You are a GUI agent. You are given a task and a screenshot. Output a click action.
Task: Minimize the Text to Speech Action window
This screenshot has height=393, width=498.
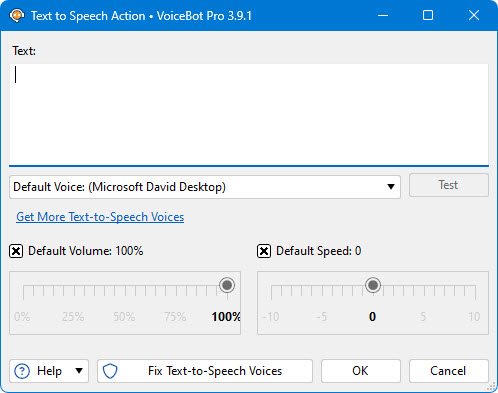coord(383,15)
